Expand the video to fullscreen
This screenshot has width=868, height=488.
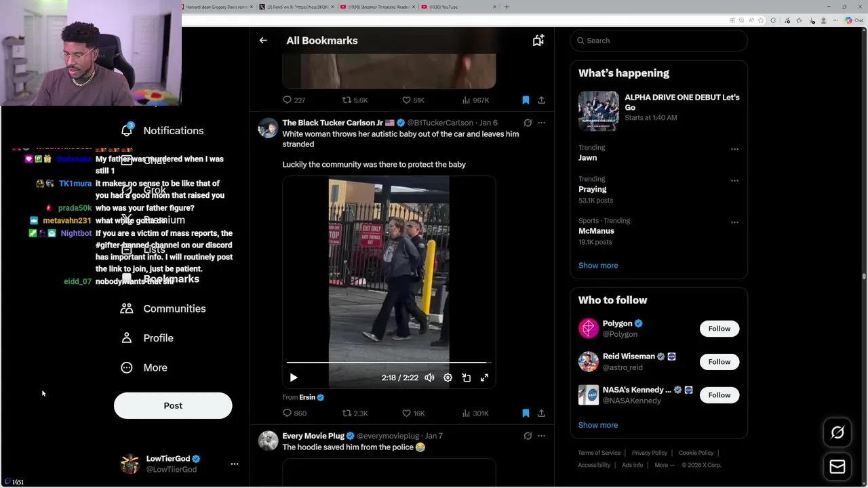(484, 378)
